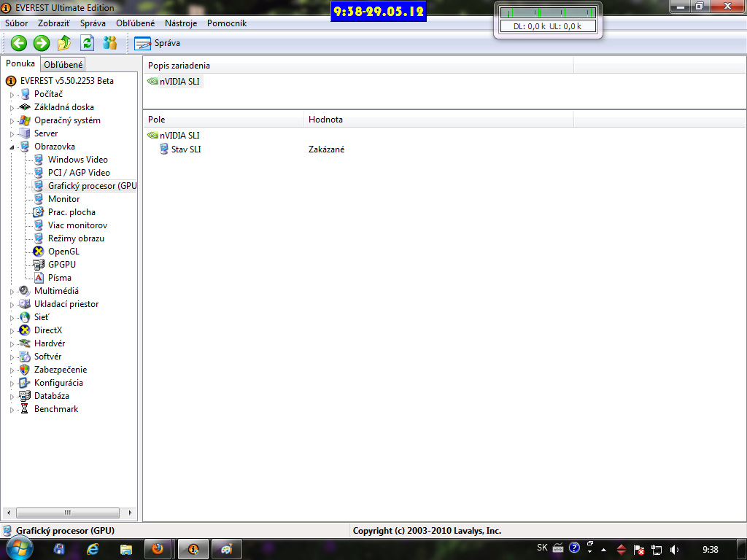Open the Windows Start menu orb
The width and height of the screenshot is (747, 560).
(19, 548)
